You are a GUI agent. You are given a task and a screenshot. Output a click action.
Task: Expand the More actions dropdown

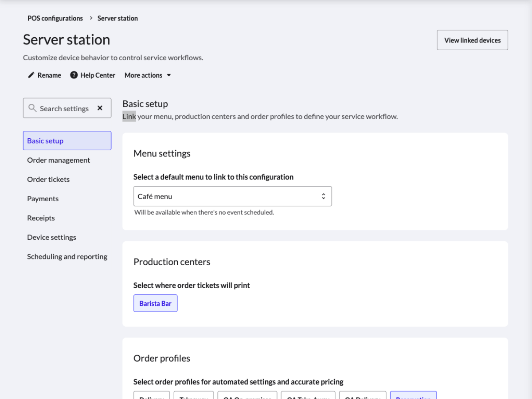148,75
